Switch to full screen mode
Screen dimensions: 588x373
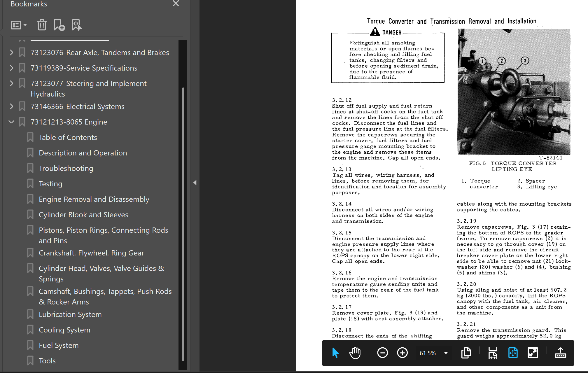533,353
